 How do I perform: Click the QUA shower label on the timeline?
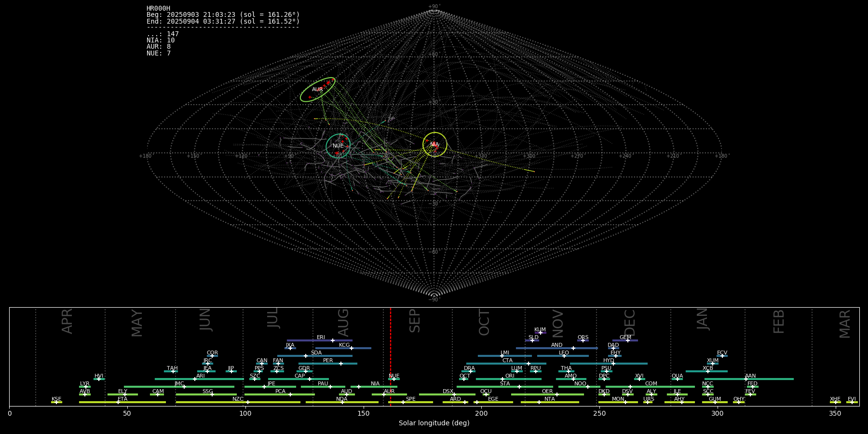point(677,376)
